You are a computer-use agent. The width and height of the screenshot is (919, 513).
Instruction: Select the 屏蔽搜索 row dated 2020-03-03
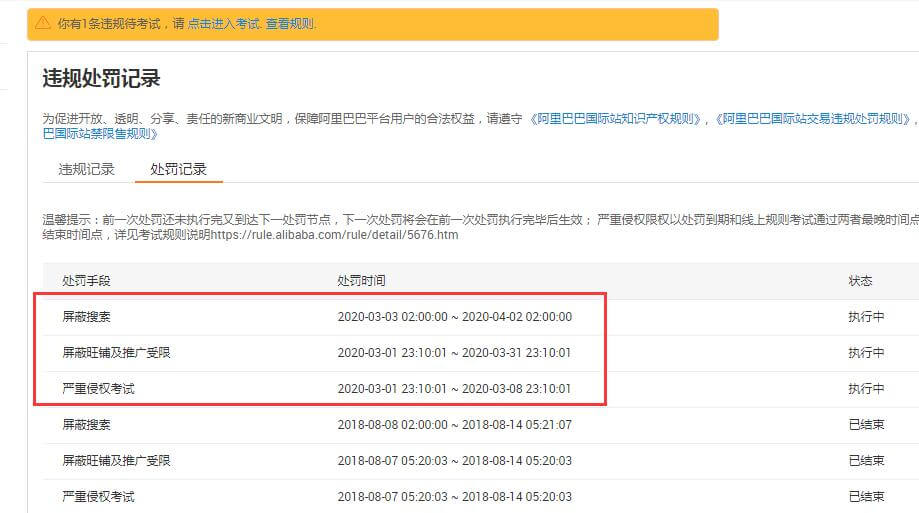pyautogui.click(x=86, y=317)
